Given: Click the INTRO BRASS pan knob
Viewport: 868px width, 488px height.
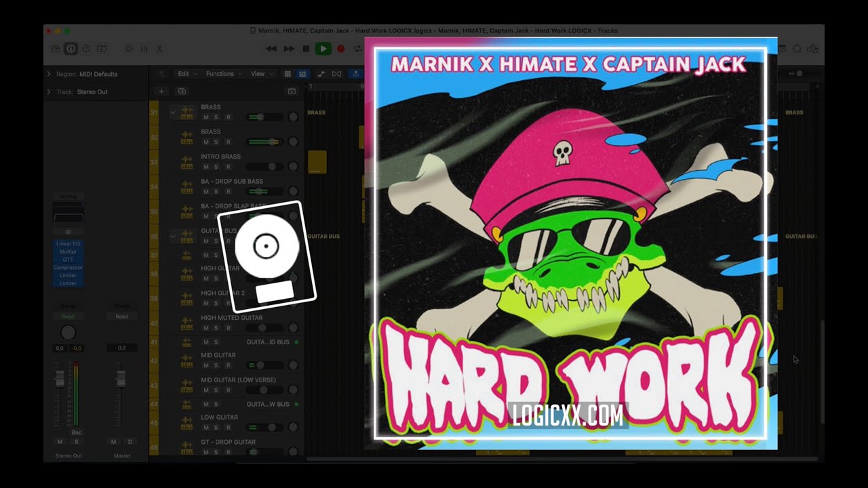Looking at the screenshot, I should click(294, 167).
